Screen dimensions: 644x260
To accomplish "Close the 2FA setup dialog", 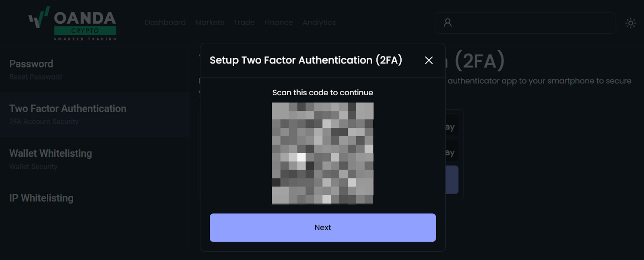I will click(x=429, y=60).
